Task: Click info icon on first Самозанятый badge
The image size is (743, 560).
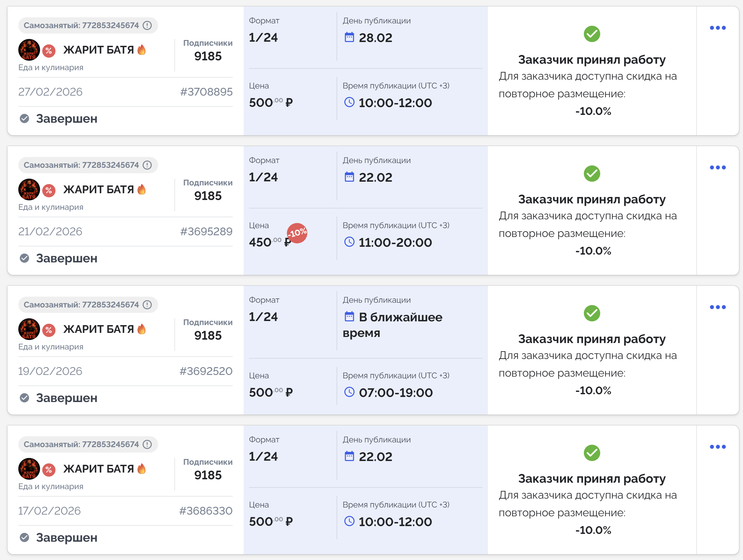Action: click(147, 25)
